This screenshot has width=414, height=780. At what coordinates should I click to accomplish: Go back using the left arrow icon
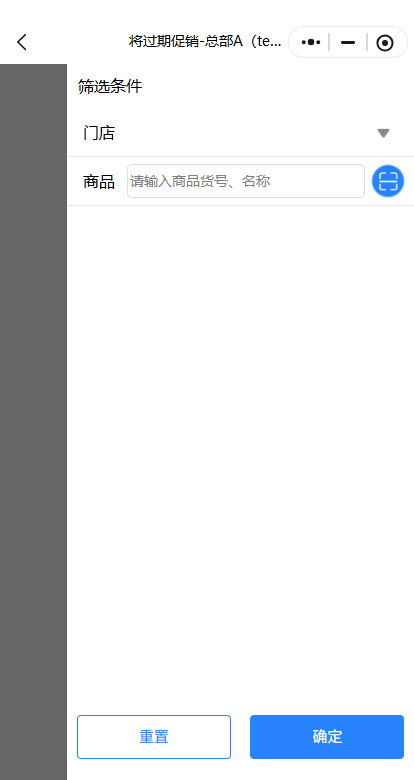point(22,42)
